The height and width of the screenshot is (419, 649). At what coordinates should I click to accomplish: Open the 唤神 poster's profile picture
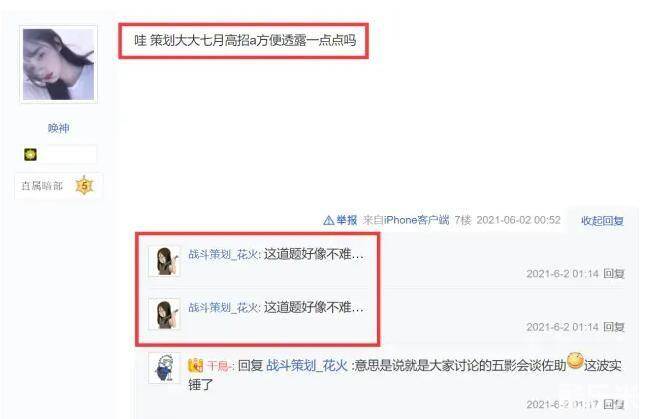point(58,64)
